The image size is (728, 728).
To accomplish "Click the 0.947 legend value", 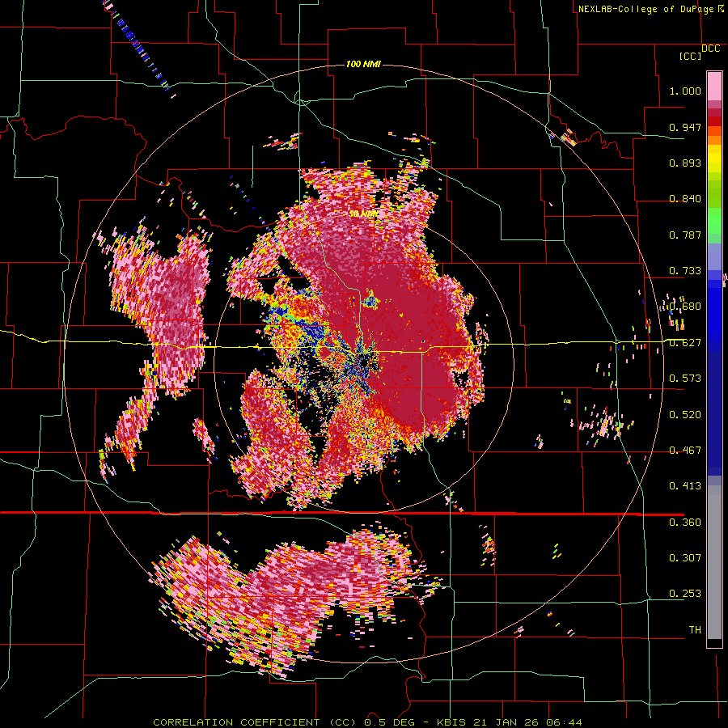I will click(685, 127).
